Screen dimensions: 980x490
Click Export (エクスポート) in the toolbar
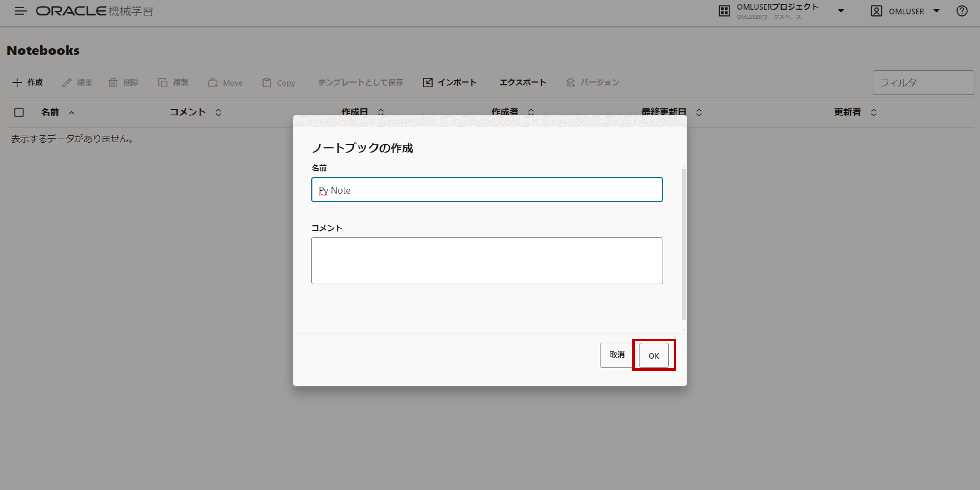pos(522,82)
